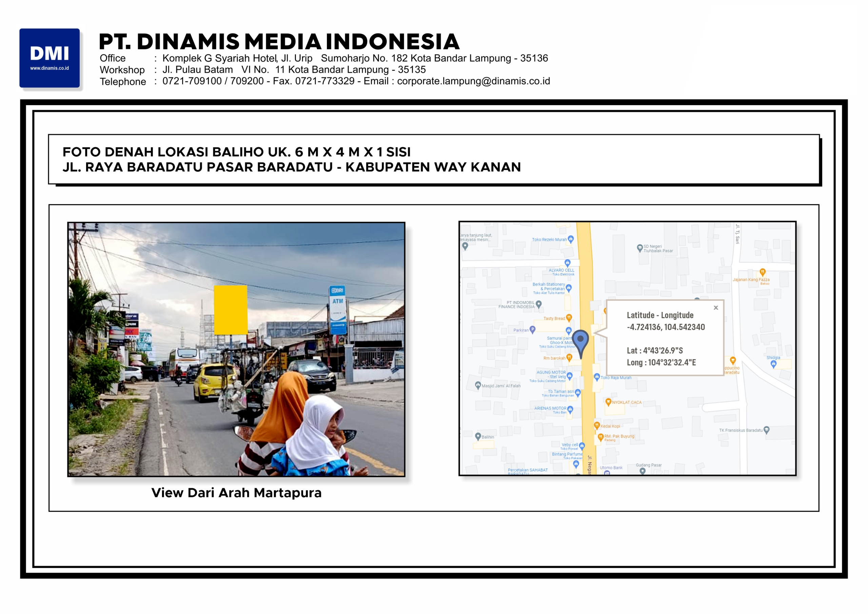Click the Toko Rezeki Murah shop pin
868x614 pixels.
(571, 239)
